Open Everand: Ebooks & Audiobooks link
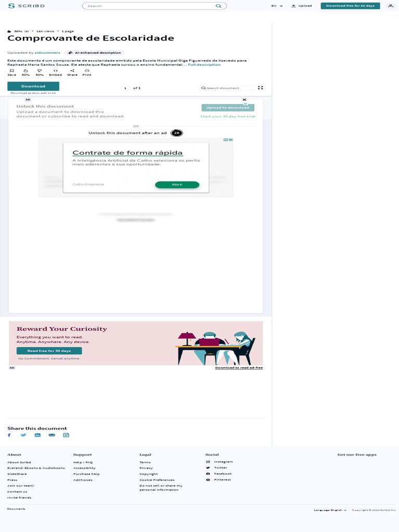399x532 pixels. 36,468
